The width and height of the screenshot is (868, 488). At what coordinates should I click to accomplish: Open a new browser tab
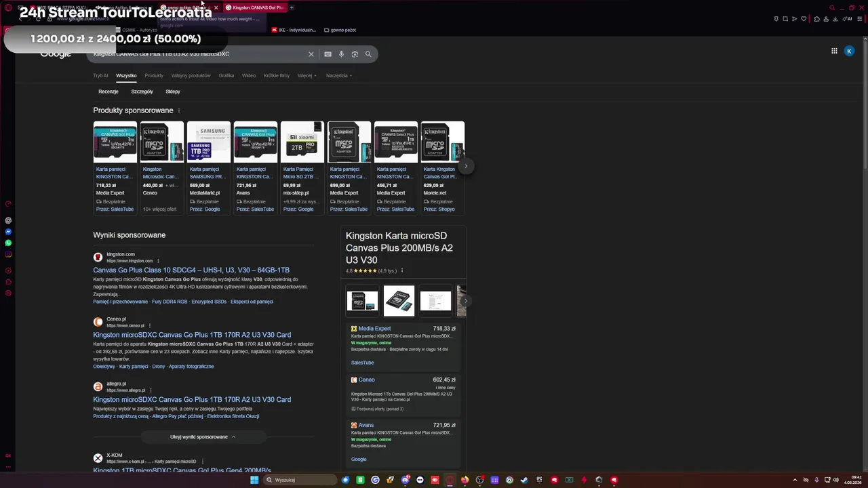[292, 7]
